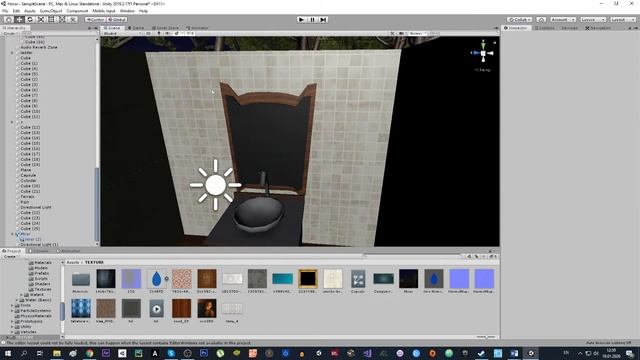Select Cube (1) in Hierarchy

[x=29, y=63]
